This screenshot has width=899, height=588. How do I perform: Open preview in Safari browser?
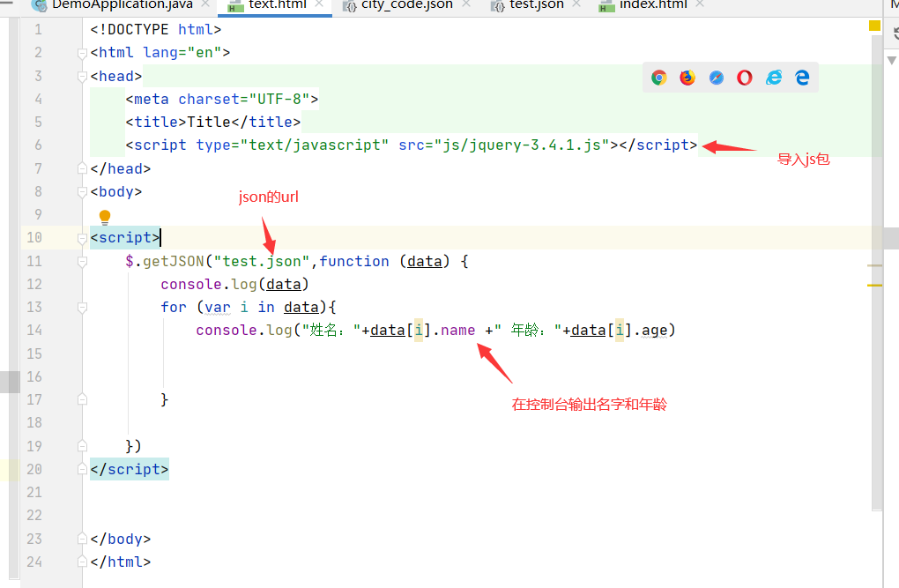(716, 78)
